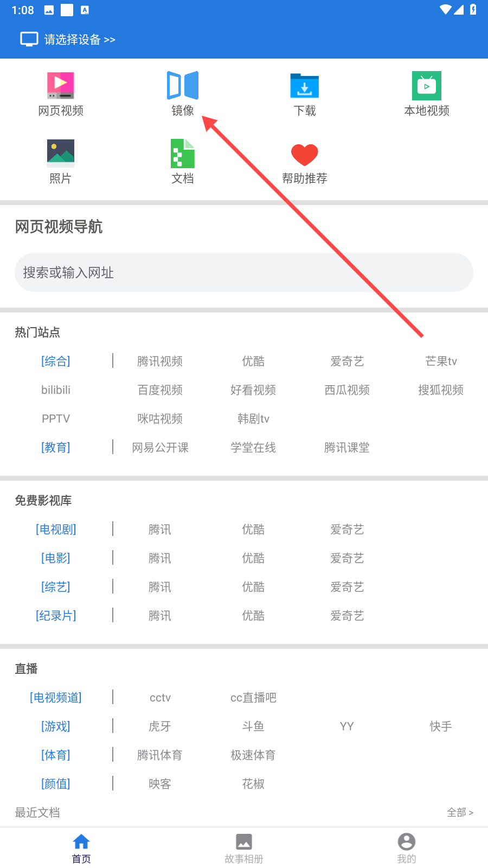Open the 本地视频 local video icon

[x=427, y=86]
